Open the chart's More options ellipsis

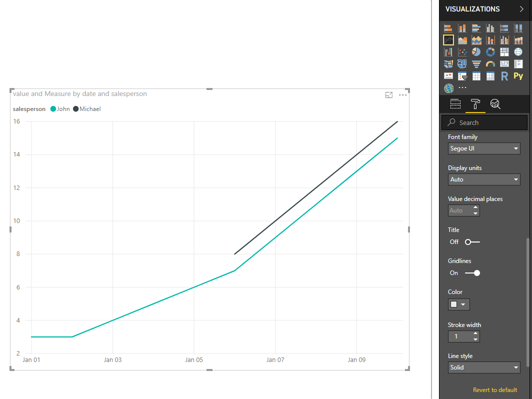402,95
